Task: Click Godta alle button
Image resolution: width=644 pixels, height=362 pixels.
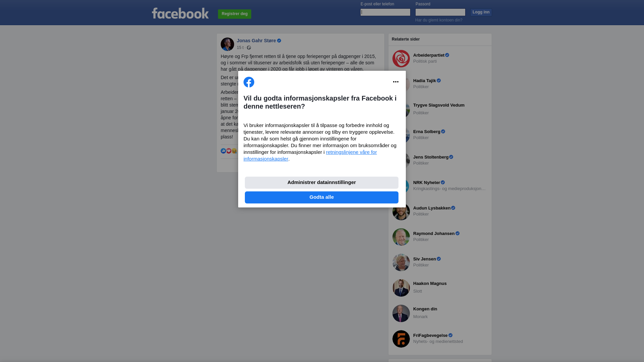Action: pos(322,197)
